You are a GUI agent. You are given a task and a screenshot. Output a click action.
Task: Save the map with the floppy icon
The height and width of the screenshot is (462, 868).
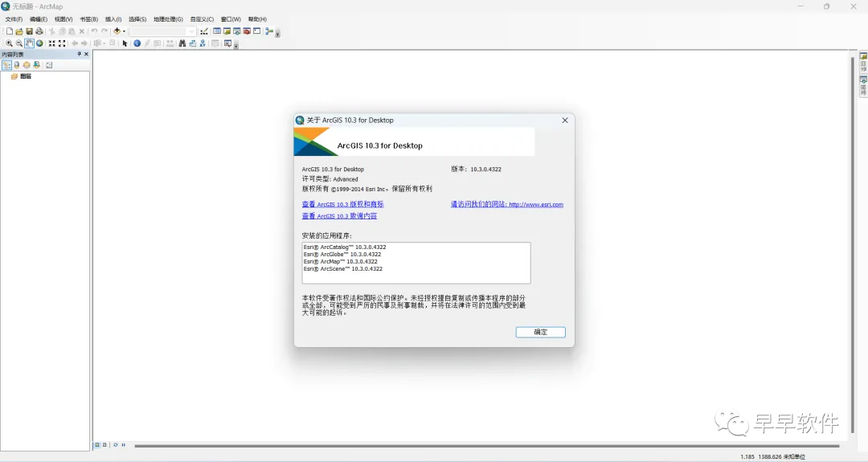(30, 31)
